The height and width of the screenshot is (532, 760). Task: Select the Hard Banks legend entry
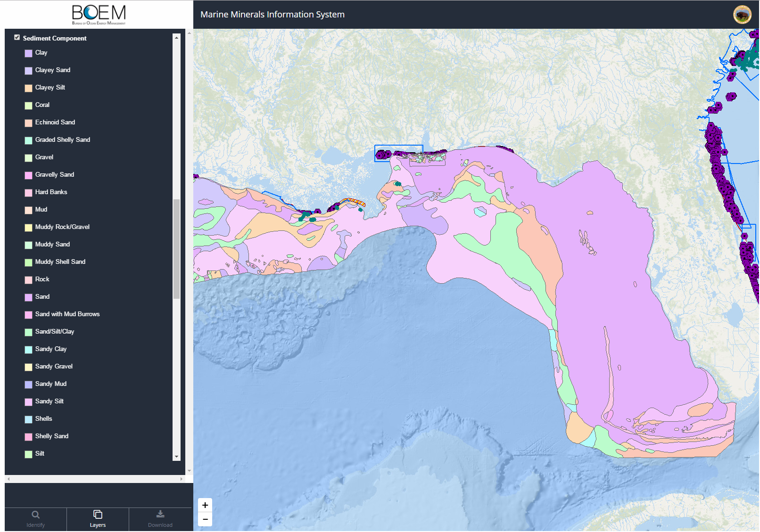[51, 192]
